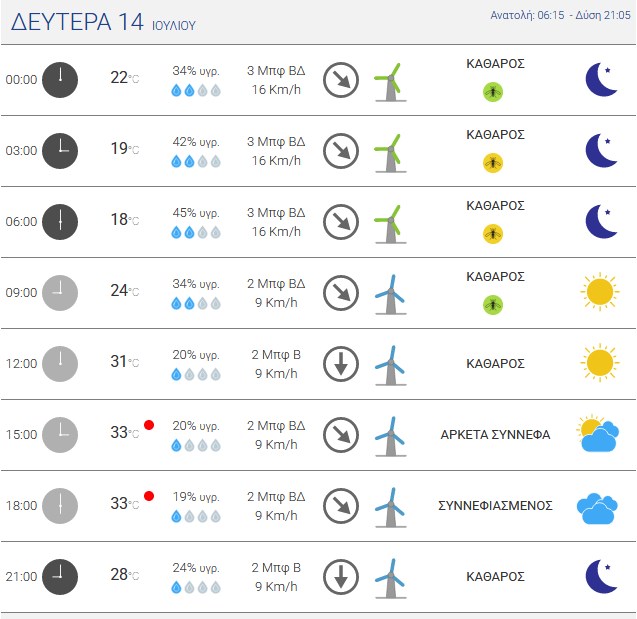The image size is (637, 619).
Task: Click the partly cloudy icon at 15:00
Action: pos(598,433)
